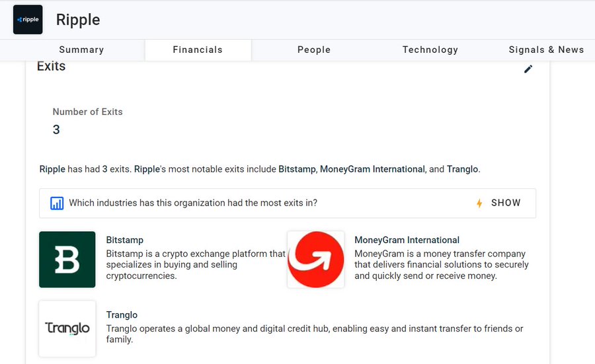Open the Bitstamp company title link
Screen dimensions: 595x364
point(125,240)
